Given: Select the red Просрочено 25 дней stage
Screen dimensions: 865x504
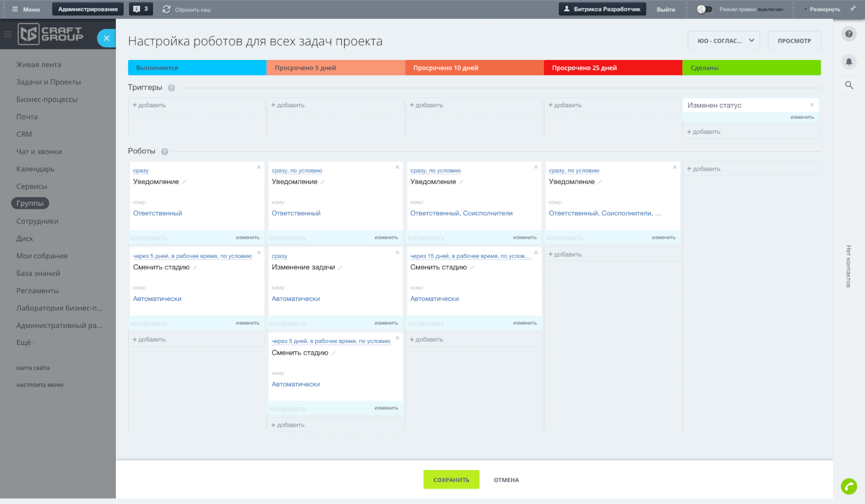Looking at the screenshot, I should click(x=612, y=68).
